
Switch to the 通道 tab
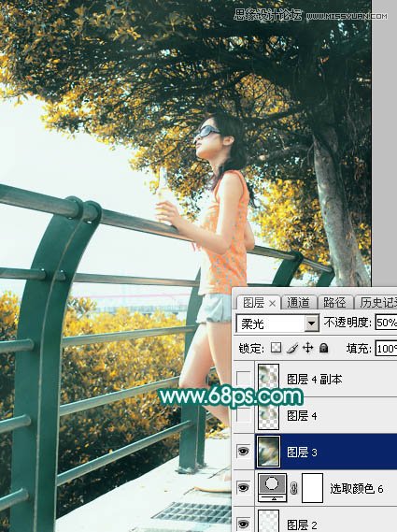pyautogui.click(x=298, y=302)
